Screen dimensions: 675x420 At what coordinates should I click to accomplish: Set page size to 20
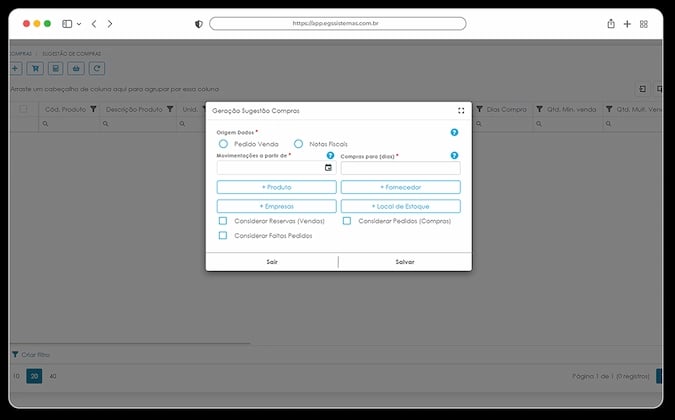click(x=34, y=376)
